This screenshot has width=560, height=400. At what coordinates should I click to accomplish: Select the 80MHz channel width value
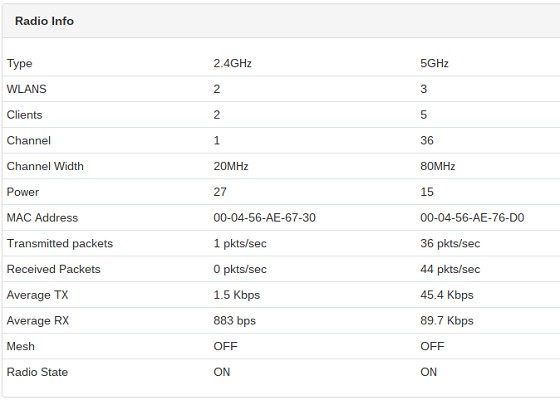pos(438,166)
